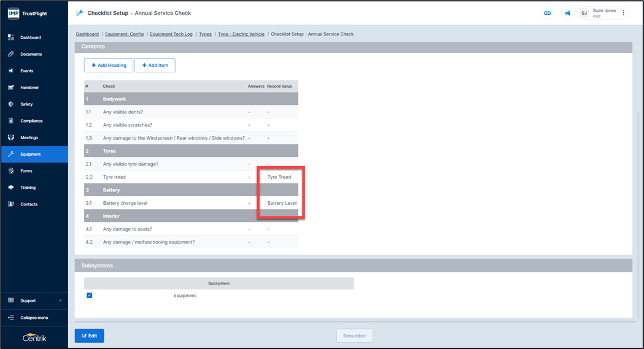Open the Contacts menu item
This screenshot has height=349, width=644.
click(x=34, y=204)
